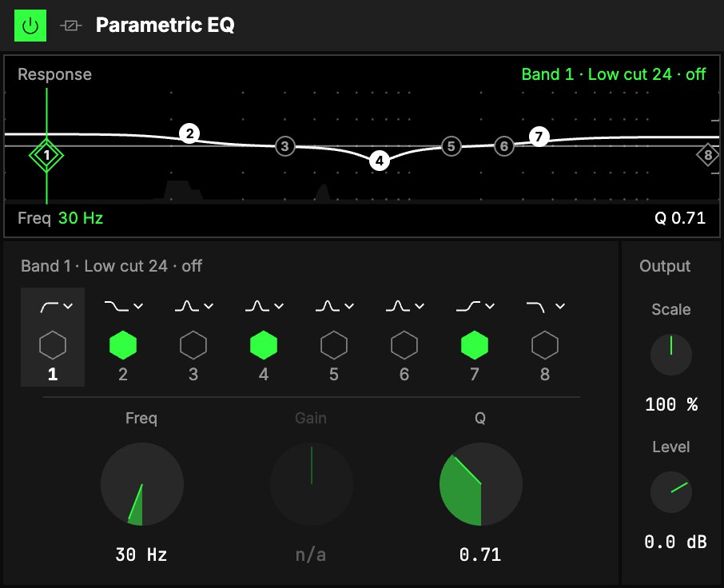Click the n/a Gain value
724x588 pixels.
[311, 554]
